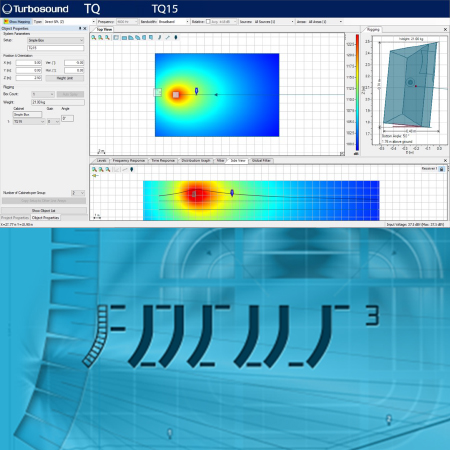Click the fourth blue box view icon in Top View
450x450 pixels.
pos(144,38)
